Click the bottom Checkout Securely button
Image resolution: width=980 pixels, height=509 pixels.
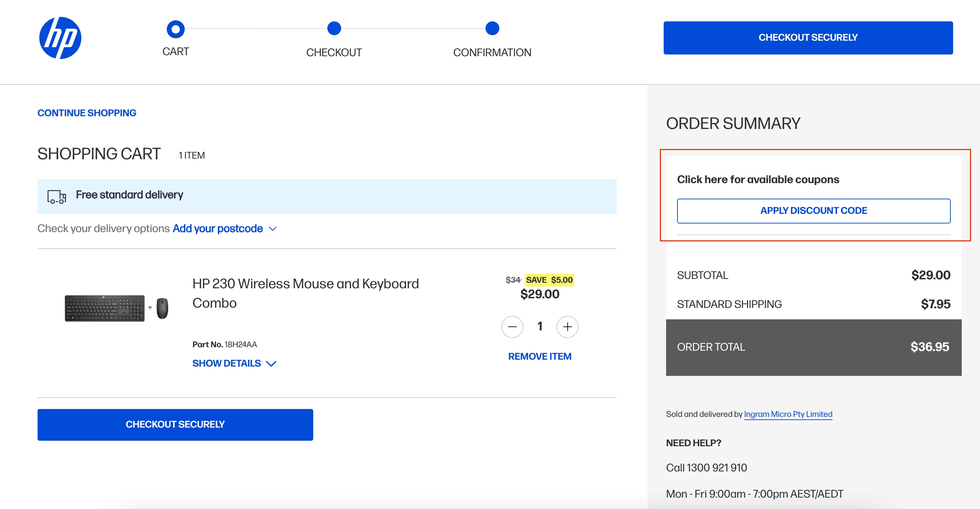click(175, 425)
